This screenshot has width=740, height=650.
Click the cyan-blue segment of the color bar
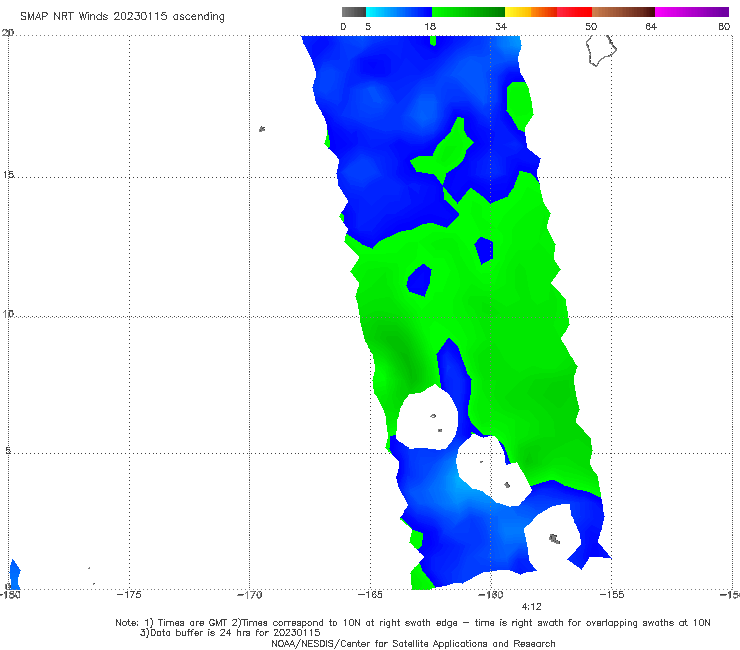pos(399,12)
